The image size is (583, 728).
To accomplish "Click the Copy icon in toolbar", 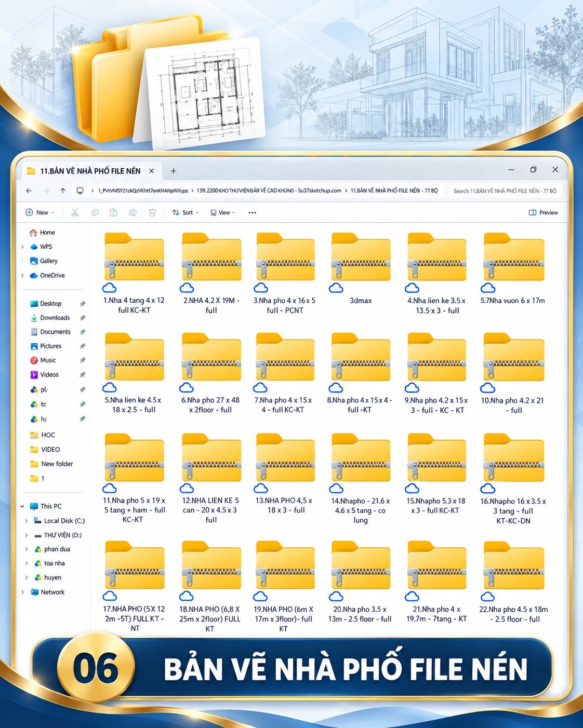I will pos(95,212).
